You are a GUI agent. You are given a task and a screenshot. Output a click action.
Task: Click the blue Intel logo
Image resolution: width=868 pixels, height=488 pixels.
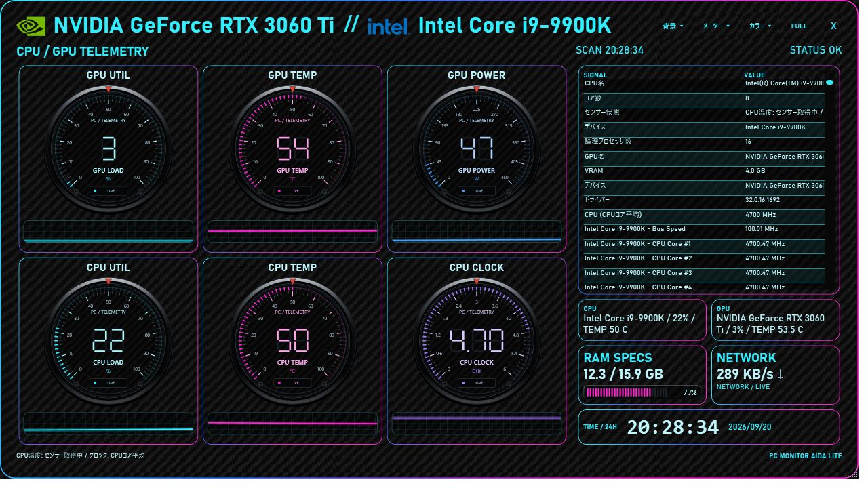tap(388, 26)
